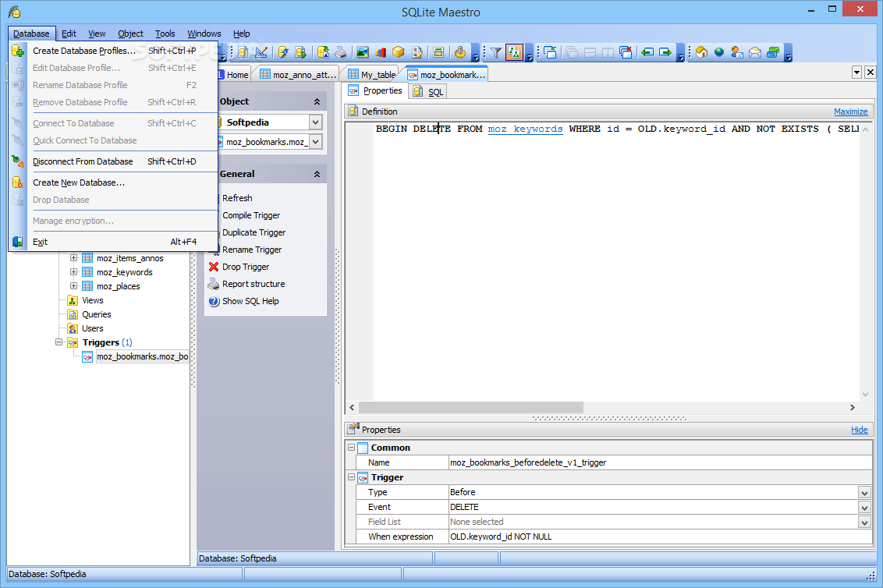The height and width of the screenshot is (588, 883).
Task: Click the filter funnel toolbar icon
Action: click(x=495, y=52)
